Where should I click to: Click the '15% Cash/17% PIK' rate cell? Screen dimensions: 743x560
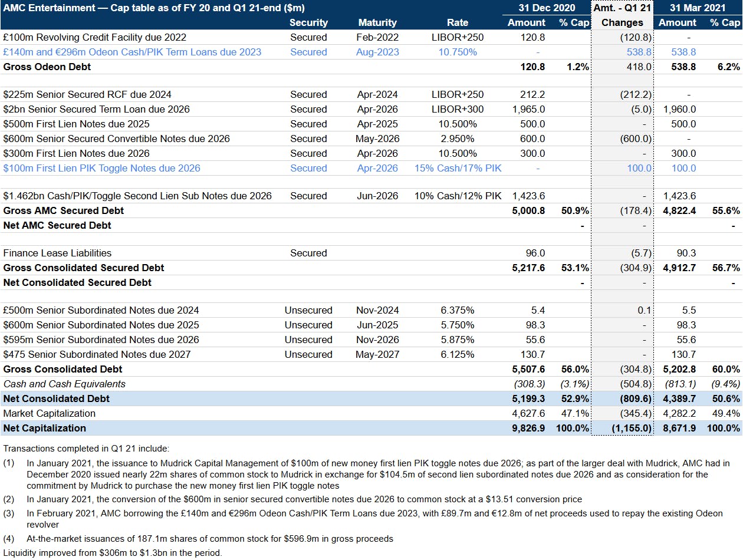click(458, 168)
